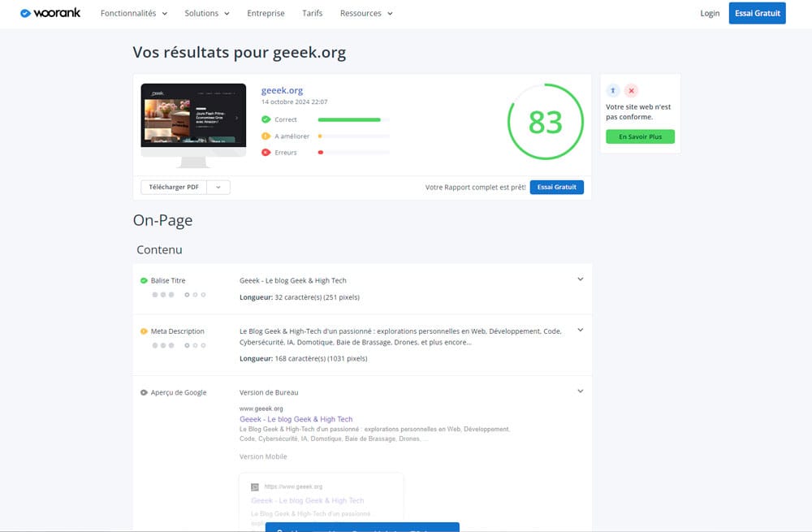Click the Ressources chevron arrow

click(390, 14)
